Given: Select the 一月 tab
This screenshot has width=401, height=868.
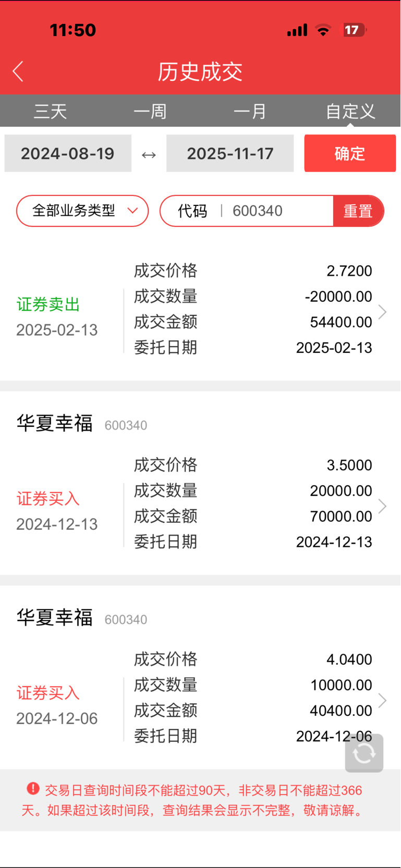Looking at the screenshot, I should pyautogui.click(x=250, y=111).
